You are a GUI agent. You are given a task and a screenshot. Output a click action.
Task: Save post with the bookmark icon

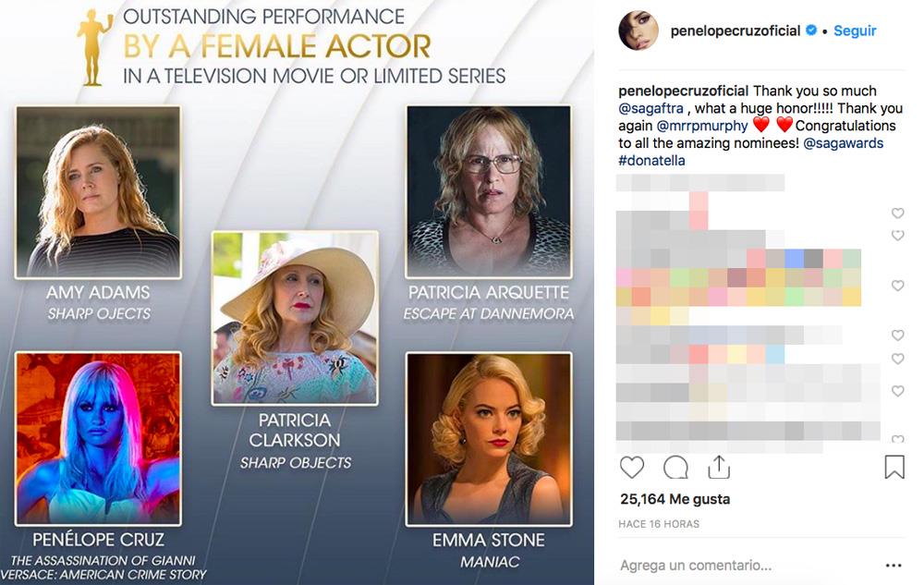(894, 468)
